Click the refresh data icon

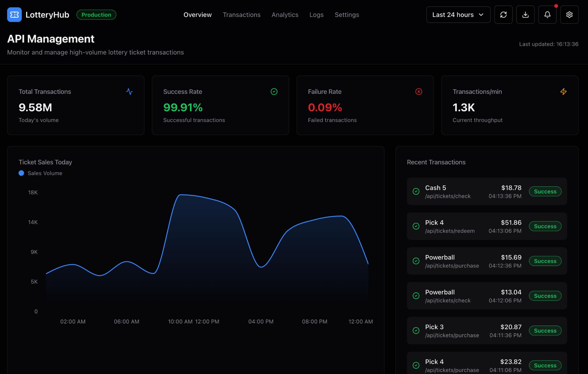coord(503,15)
